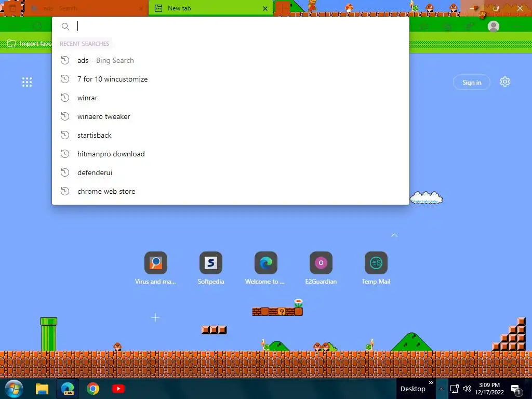Click the magnifier icon in the search box
532x399 pixels.
(65, 26)
